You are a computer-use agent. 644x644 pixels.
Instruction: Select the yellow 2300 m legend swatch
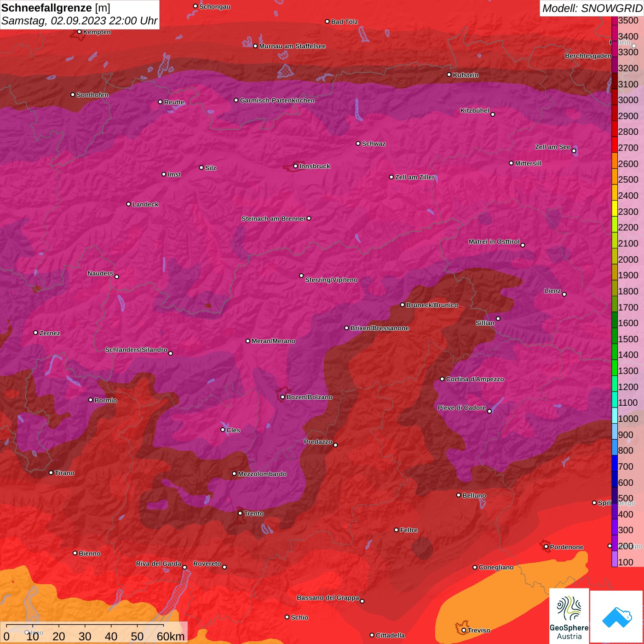point(615,209)
